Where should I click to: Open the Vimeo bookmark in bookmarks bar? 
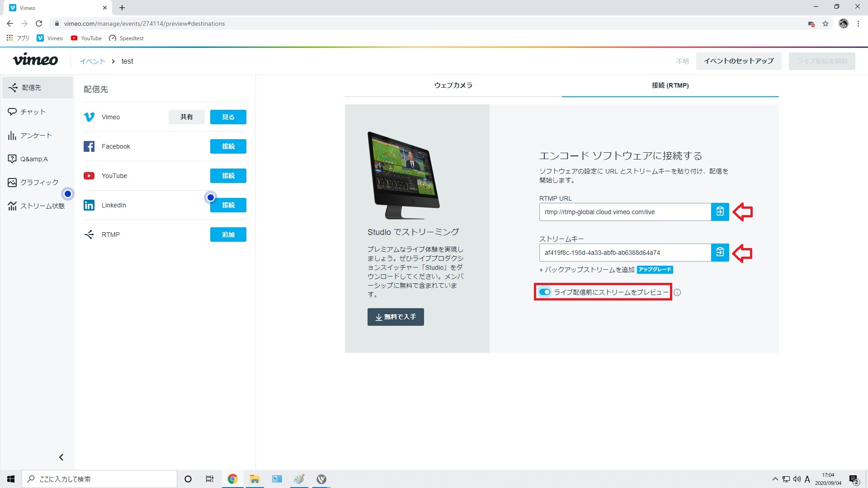pyautogui.click(x=50, y=38)
